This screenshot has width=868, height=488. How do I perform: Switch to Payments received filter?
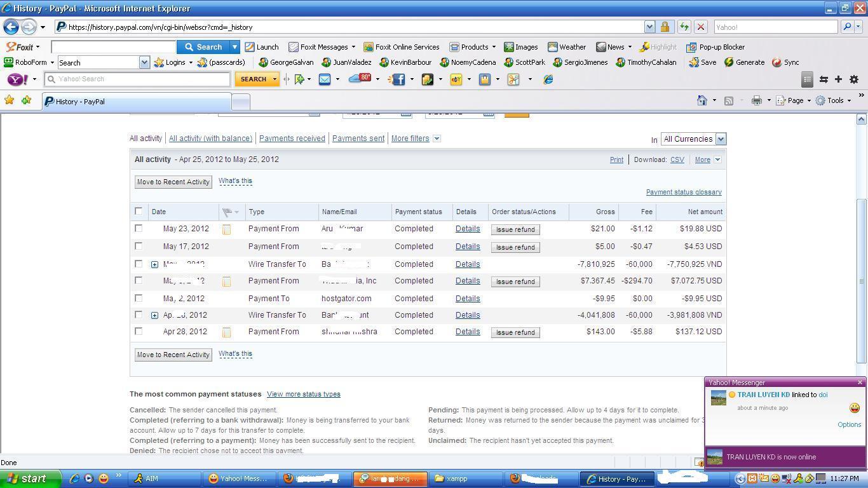tap(292, 139)
